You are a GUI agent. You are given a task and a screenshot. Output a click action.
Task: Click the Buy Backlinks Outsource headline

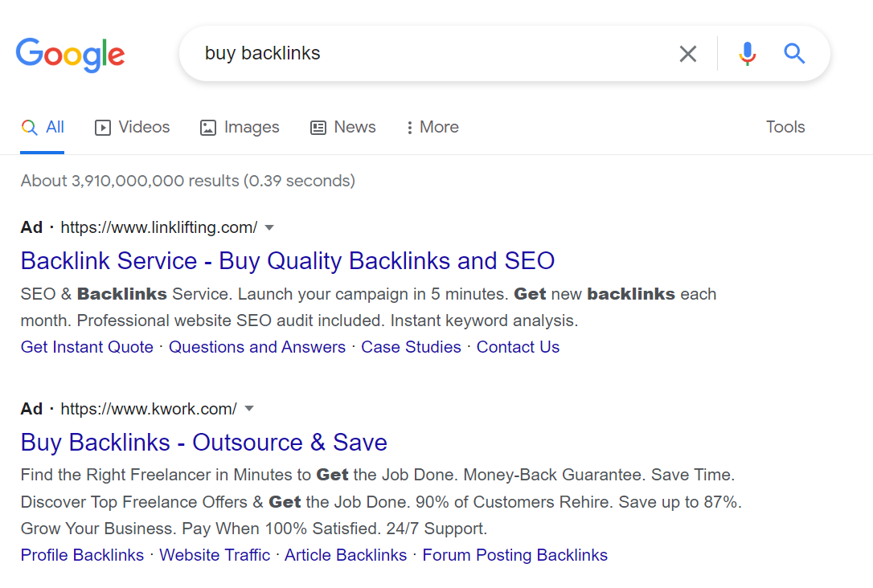(203, 442)
